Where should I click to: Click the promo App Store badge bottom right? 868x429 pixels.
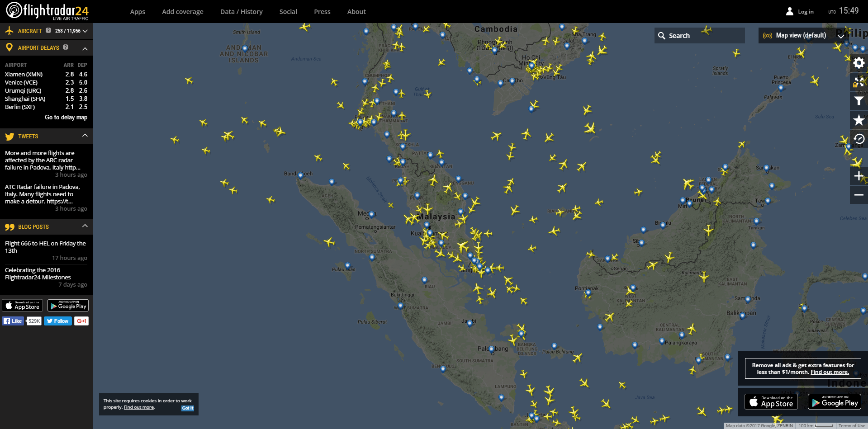[771, 401]
